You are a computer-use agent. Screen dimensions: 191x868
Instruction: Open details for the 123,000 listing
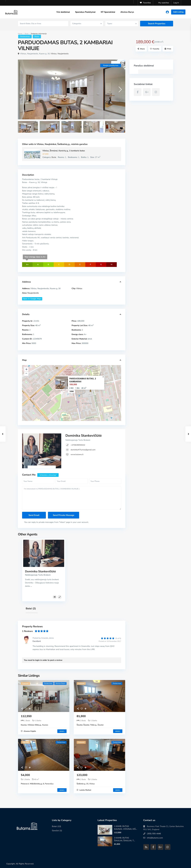[118, 790]
